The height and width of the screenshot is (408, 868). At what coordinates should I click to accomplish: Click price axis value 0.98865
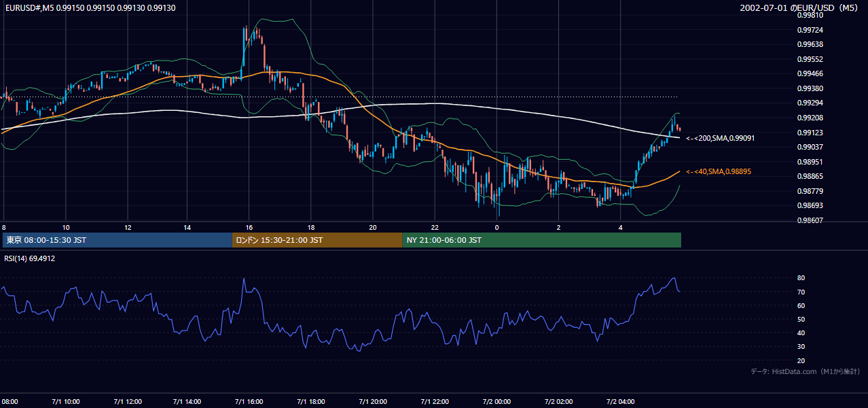coord(810,176)
